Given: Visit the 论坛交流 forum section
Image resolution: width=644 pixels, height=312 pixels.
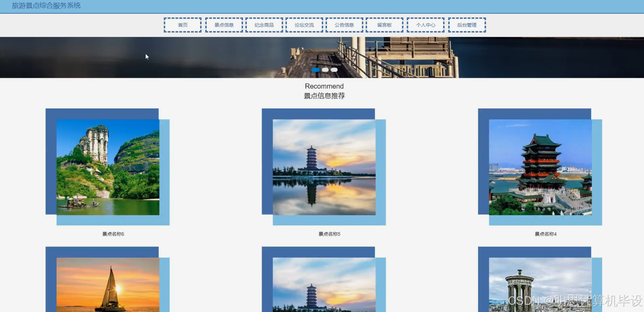Looking at the screenshot, I should coord(304,25).
